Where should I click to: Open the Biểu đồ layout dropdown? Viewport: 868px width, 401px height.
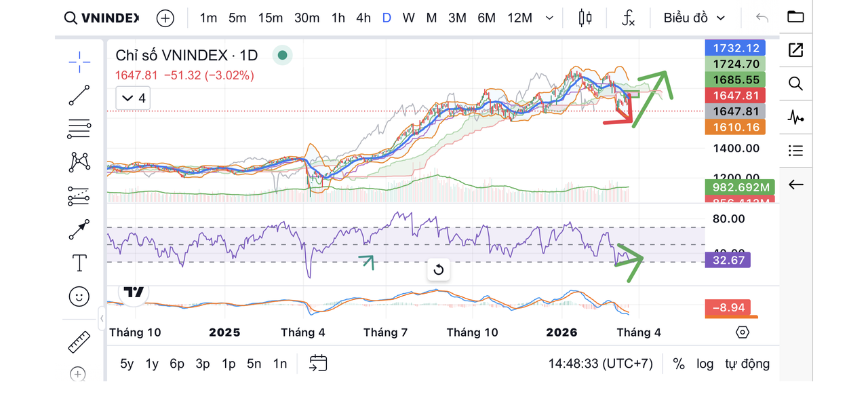(694, 18)
